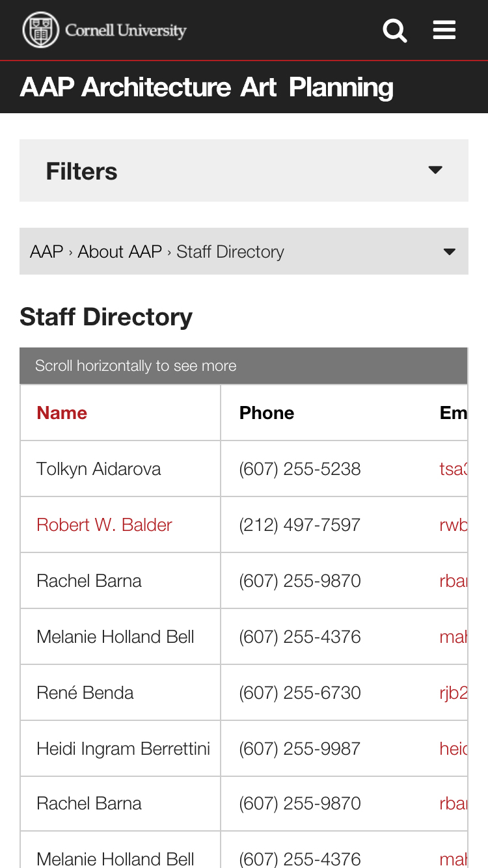Image resolution: width=488 pixels, height=868 pixels.
Task: Click the Cornell University seal logo
Action: point(41,30)
